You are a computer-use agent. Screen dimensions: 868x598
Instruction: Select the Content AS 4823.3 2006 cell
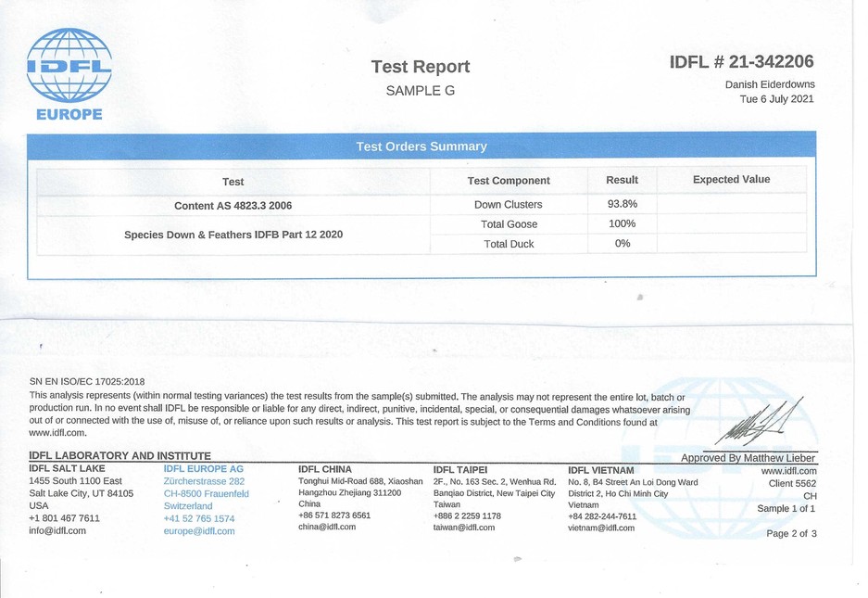[233, 206]
